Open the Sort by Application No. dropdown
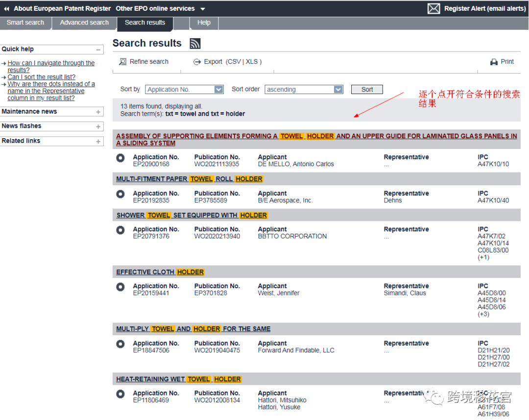Image resolution: width=529 pixels, height=420 pixels. (184, 90)
